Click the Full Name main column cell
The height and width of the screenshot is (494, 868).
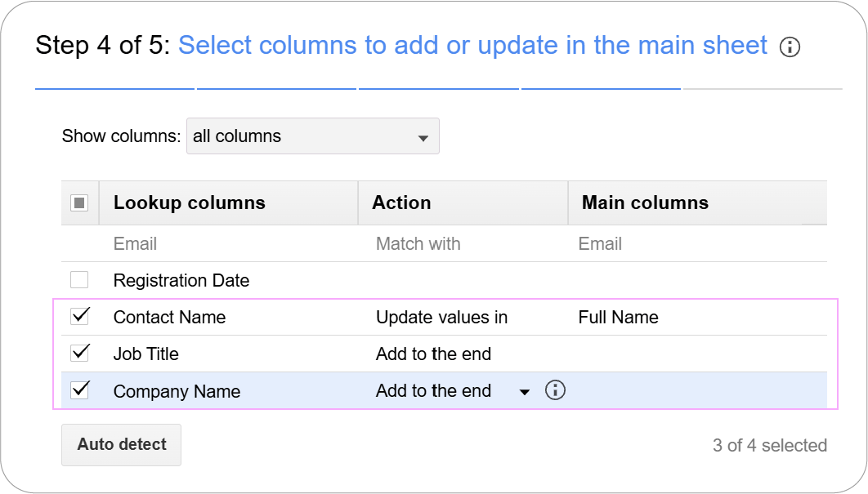tap(619, 318)
